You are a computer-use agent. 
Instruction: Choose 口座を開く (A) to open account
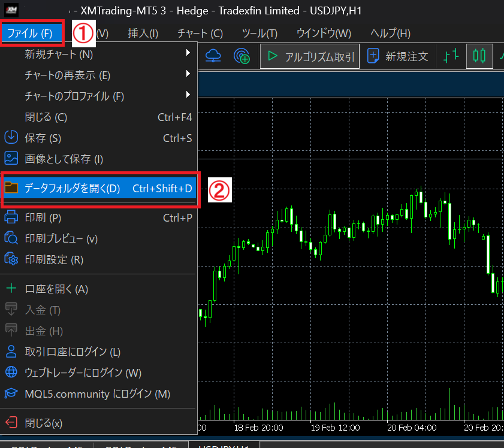[56, 289]
